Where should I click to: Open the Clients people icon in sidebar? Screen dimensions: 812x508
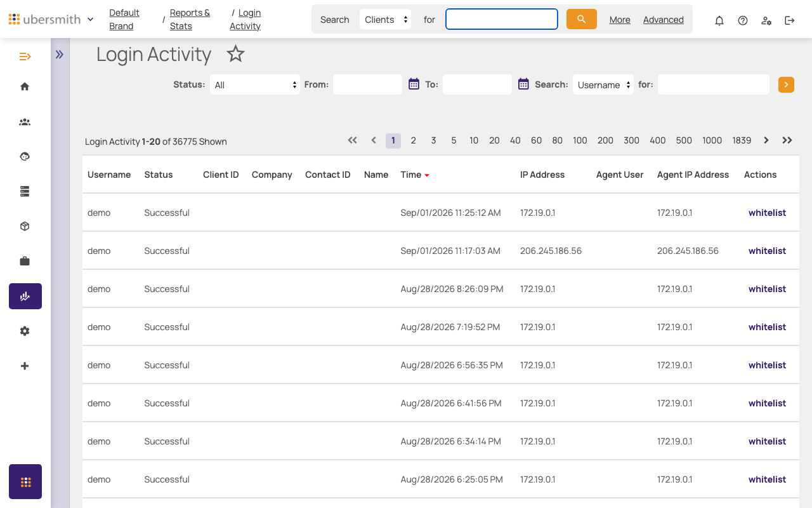(25, 122)
